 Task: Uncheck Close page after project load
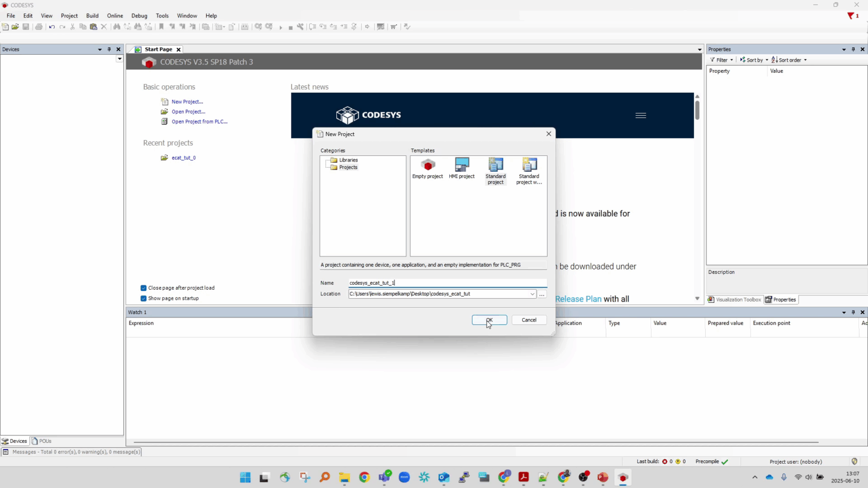pos(144,288)
